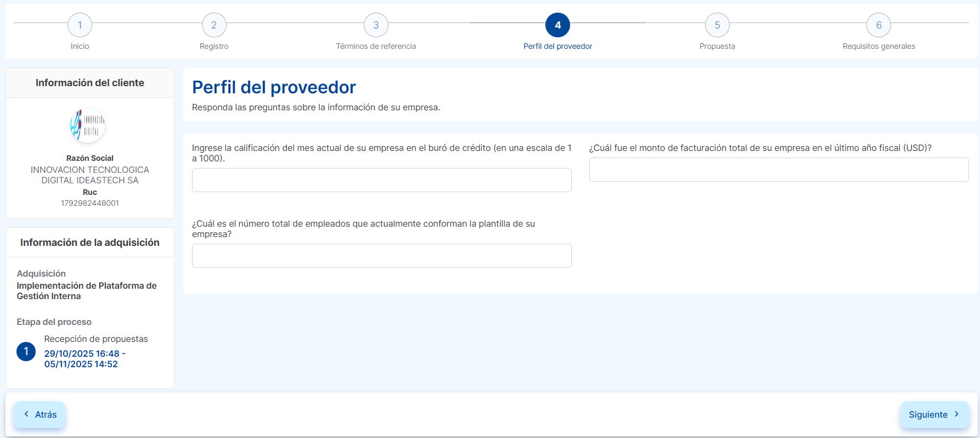The width and height of the screenshot is (980, 438).
Task: Click the 'Recepción de propuestas' stage text
Action: point(96,339)
